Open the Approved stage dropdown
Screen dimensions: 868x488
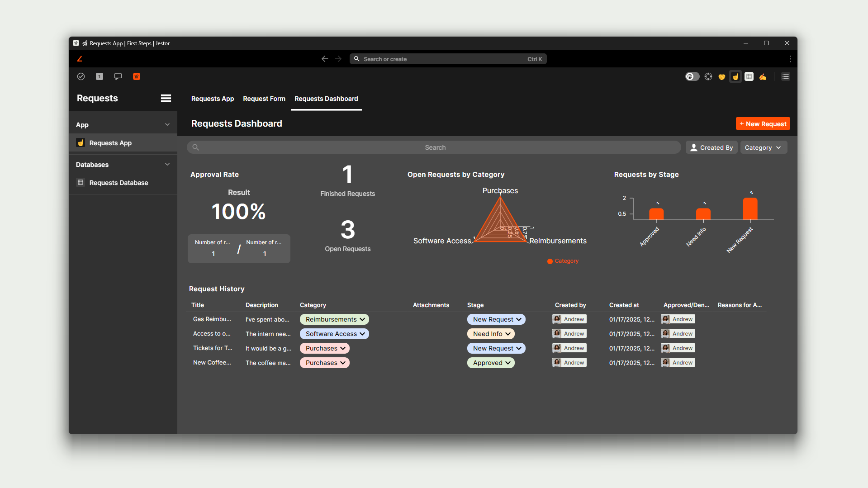(x=491, y=363)
